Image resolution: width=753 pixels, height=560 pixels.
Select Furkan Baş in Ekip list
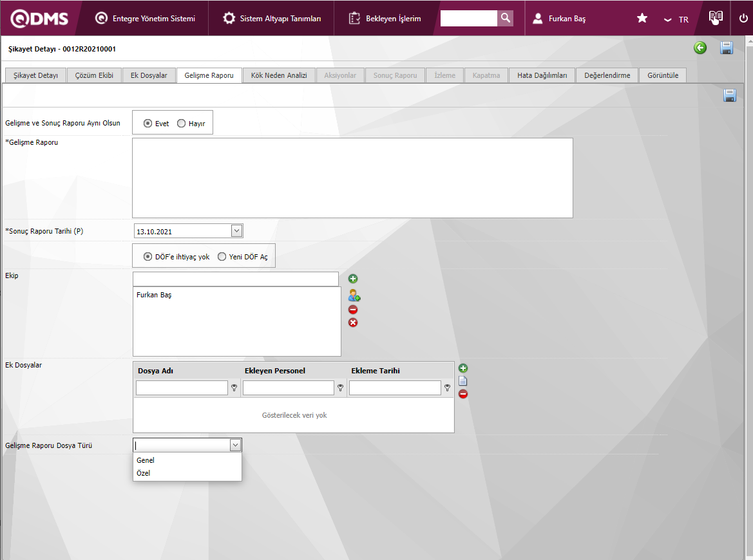pos(154,295)
